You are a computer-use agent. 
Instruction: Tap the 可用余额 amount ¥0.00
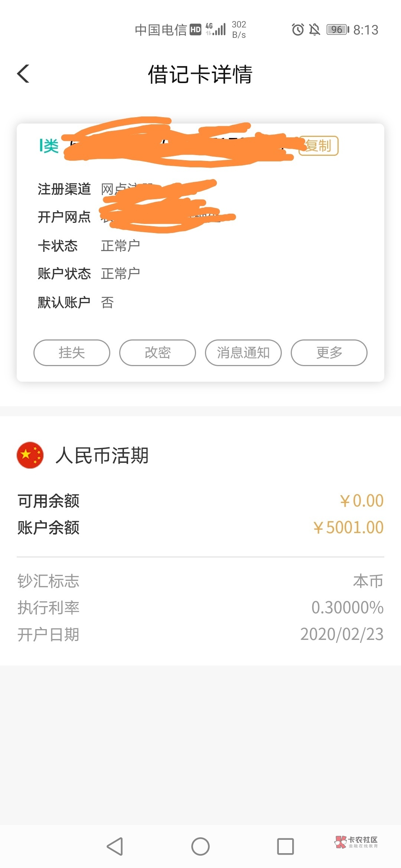click(361, 501)
